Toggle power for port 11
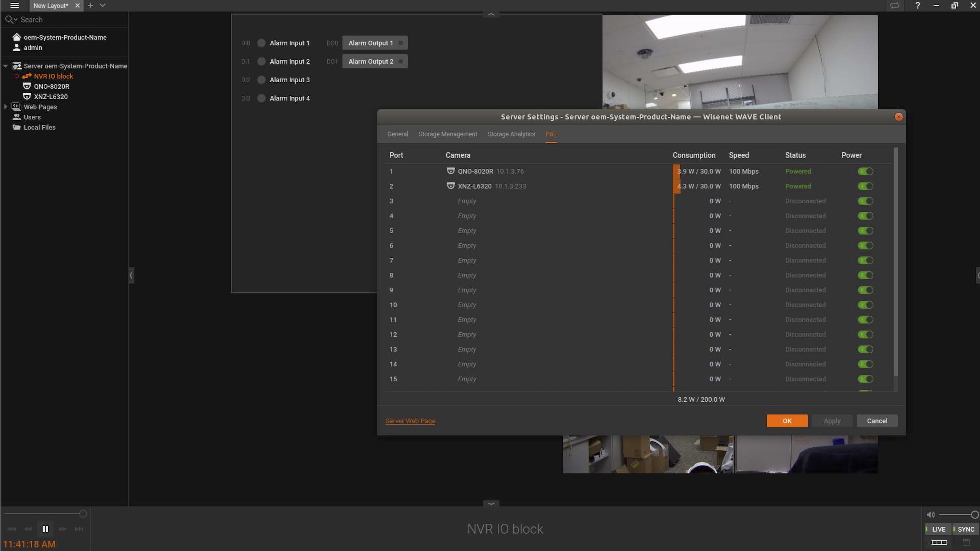Viewport: 980px width, 551px height. 865,320
